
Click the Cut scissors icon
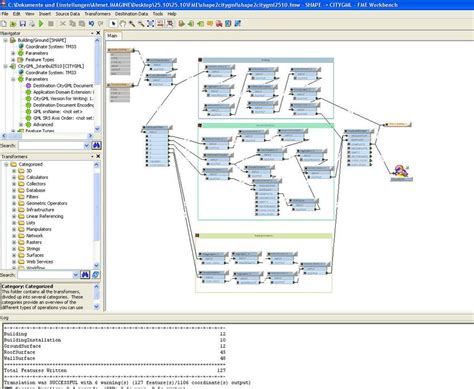[x=63, y=23]
